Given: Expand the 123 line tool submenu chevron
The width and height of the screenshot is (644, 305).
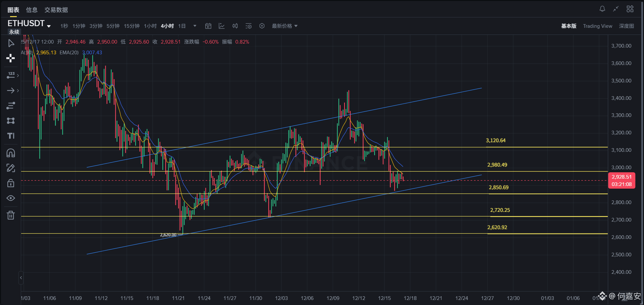Looking at the screenshot, I should click(x=18, y=75).
